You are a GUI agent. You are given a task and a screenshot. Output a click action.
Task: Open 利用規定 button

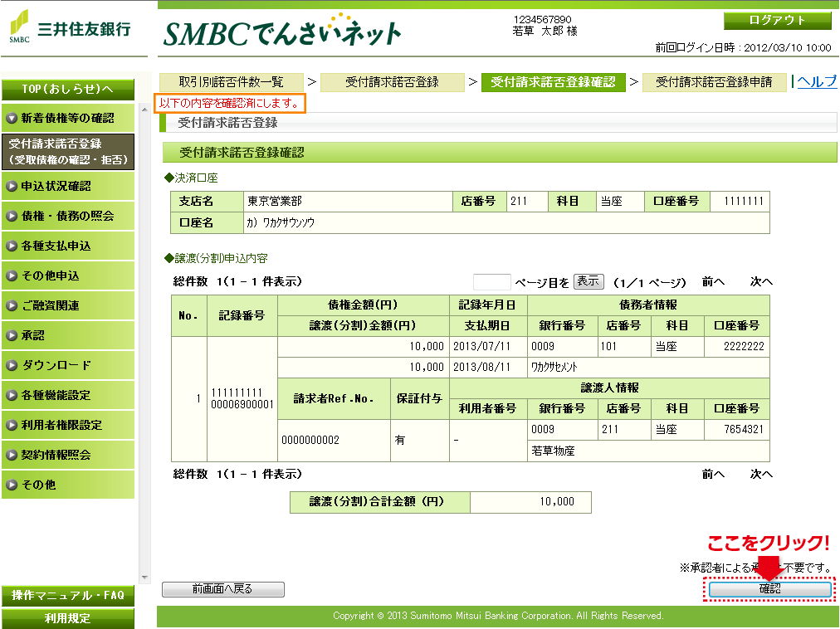tap(68, 618)
